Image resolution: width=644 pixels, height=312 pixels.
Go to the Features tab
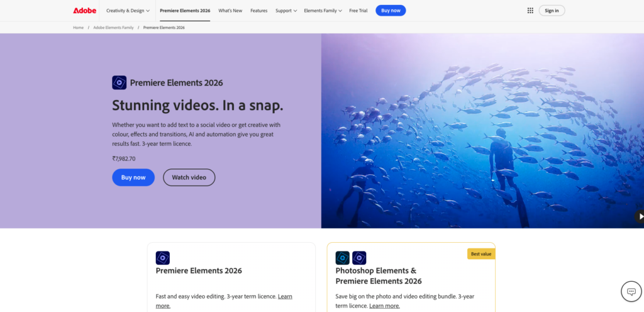(x=258, y=11)
